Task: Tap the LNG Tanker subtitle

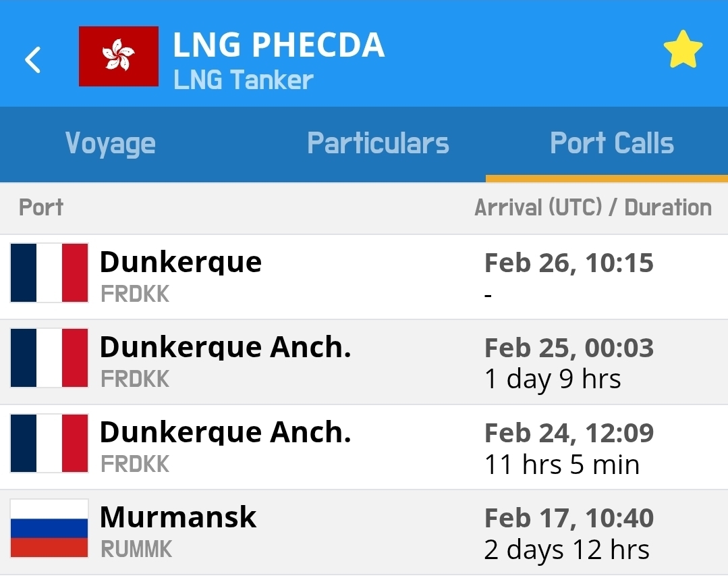Action: pos(243,80)
